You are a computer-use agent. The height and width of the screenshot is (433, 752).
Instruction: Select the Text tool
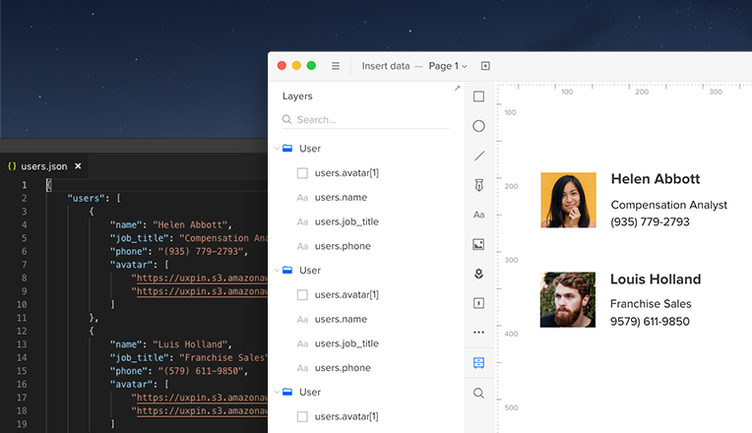point(479,215)
